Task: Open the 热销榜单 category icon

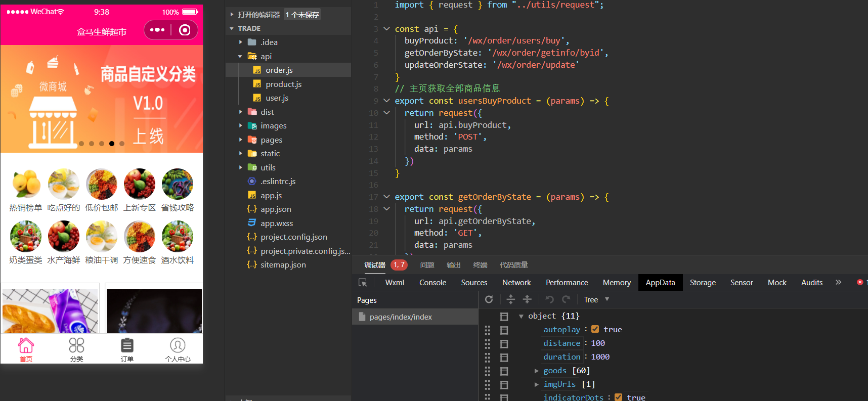Action: point(26,184)
